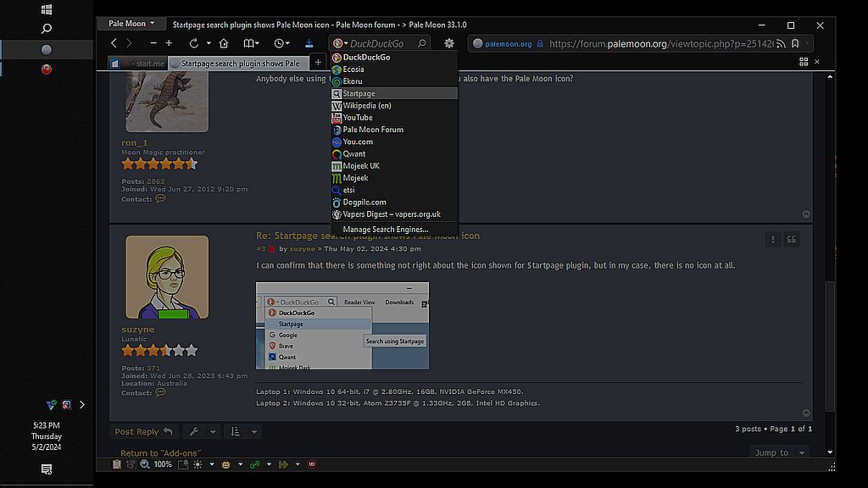Screen dimensions: 868x488
Task: Expand the Greasemonkey dropdown arrow
Action: [240, 465]
